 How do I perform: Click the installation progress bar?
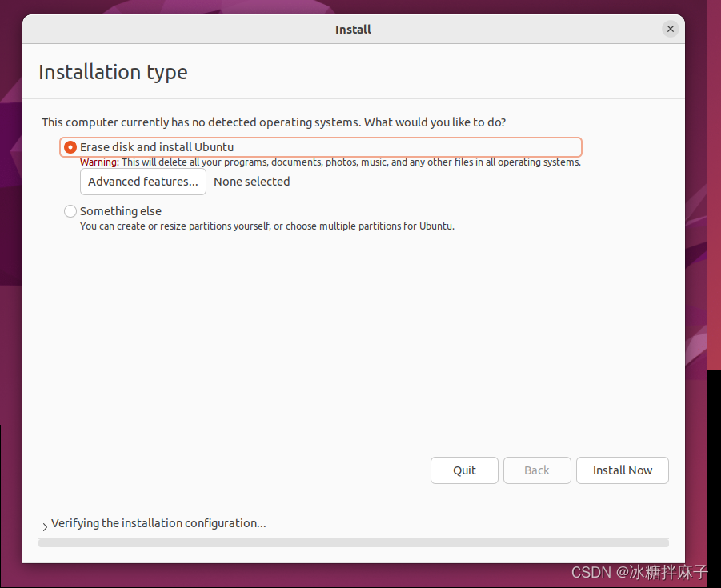(353, 542)
